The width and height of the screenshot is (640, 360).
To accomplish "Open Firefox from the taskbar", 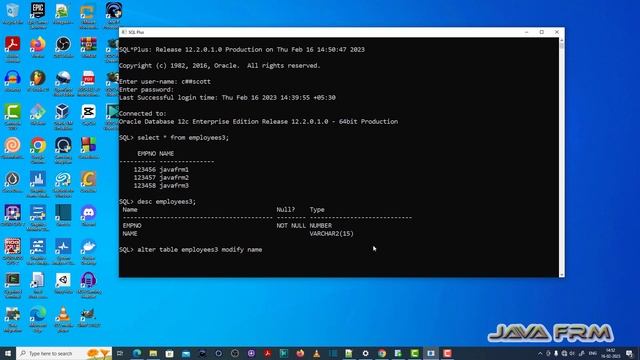I will (300, 353).
